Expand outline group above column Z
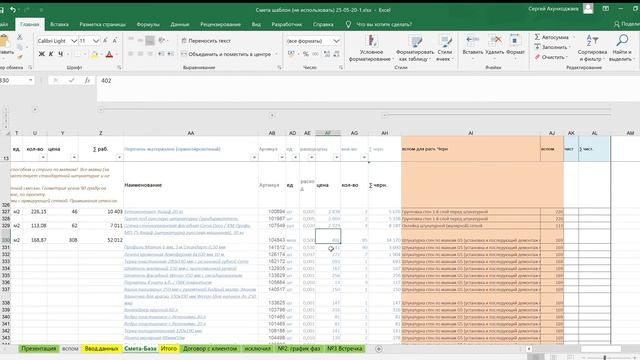Image resolution: width=640 pixels, height=360 pixels. coord(101,109)
